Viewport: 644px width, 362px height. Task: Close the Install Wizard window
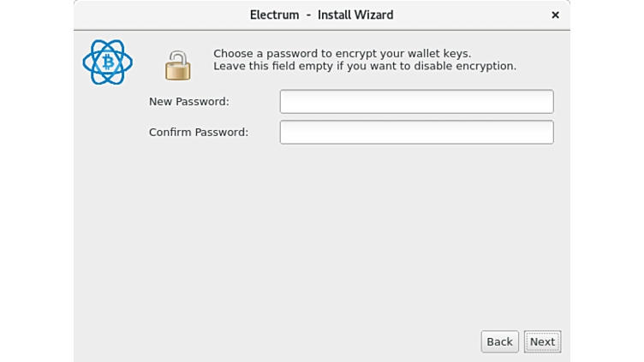555,15
